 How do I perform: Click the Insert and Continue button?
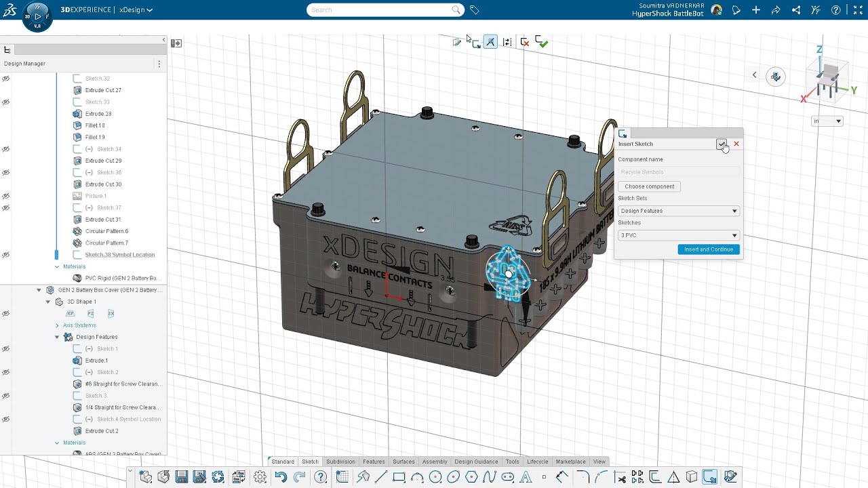(709, 249)
